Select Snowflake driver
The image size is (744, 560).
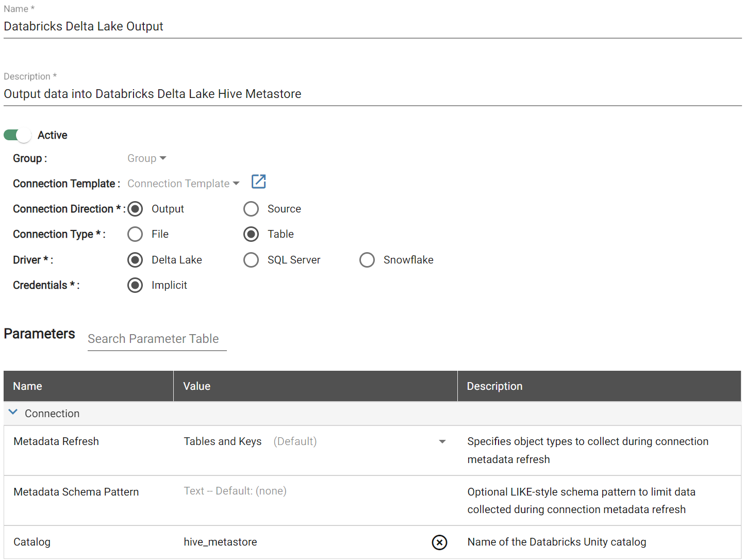367,260
